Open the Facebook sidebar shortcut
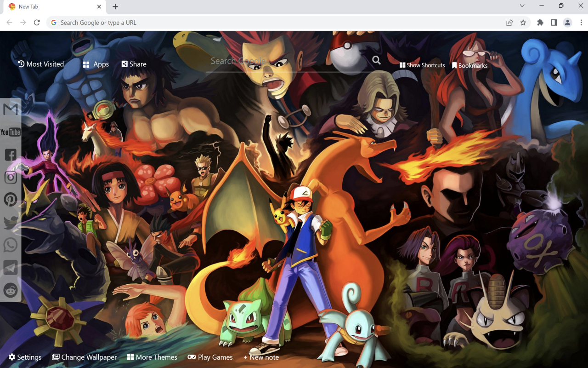 point(11,155)
